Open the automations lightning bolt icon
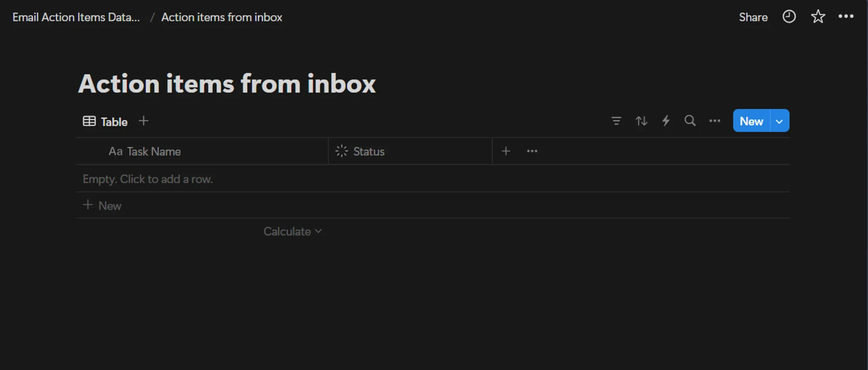 click(666, 121)
